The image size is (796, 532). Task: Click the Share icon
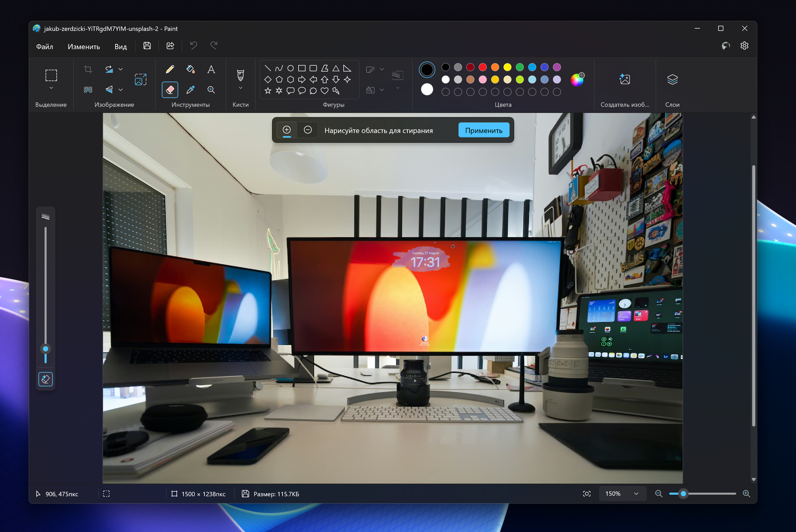(170, 46)
